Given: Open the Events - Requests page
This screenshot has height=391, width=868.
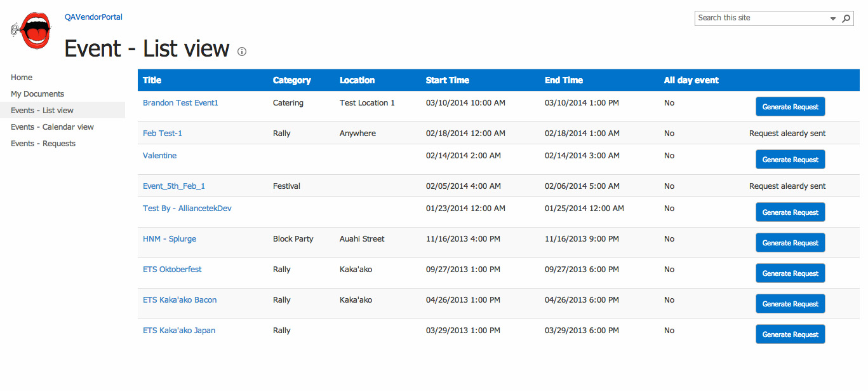Looking at the screenshot, I should pos(43,144).
